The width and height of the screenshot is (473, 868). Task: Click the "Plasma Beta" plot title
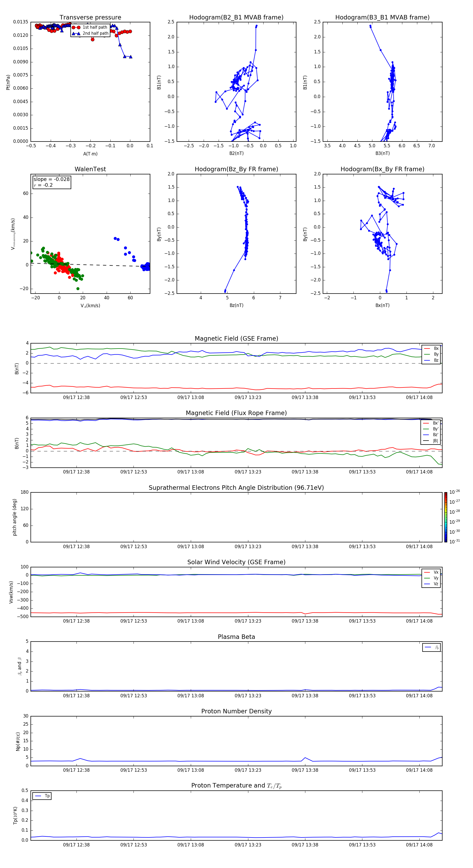[236, 637]
